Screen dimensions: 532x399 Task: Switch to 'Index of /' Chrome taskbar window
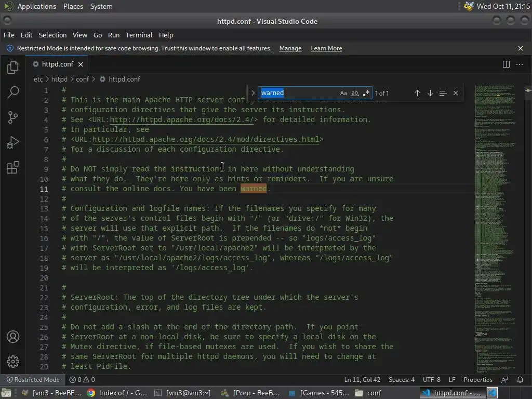point(117,393)
